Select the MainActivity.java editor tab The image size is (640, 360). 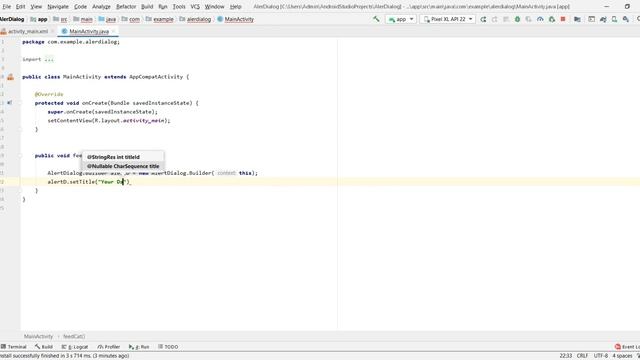tap(89, 31)
